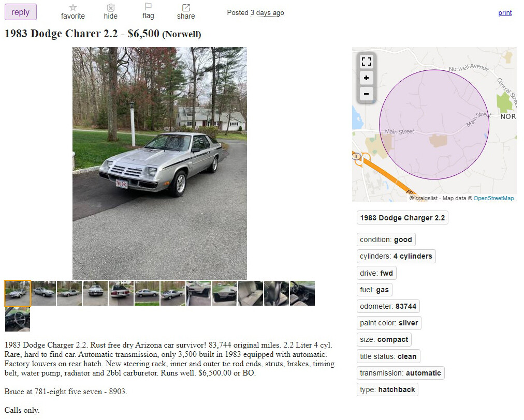
Task: Zoom in on the map
Action: 366,78
